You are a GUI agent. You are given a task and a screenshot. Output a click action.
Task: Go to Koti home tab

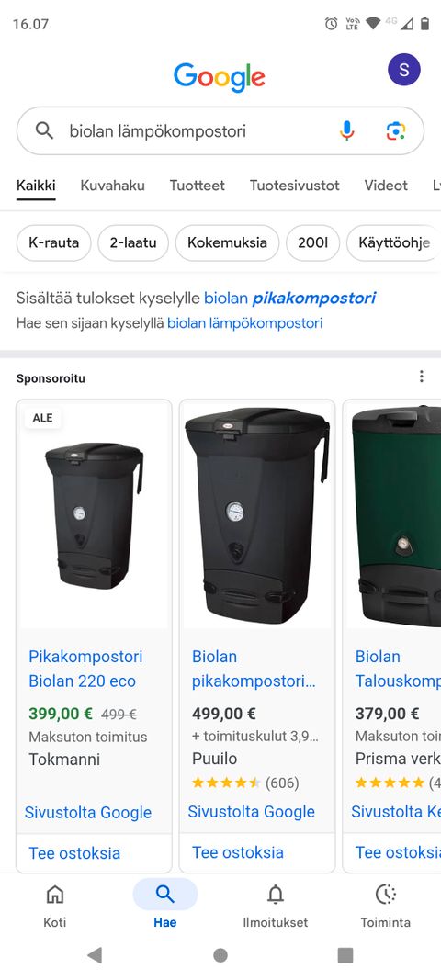click(x=54, y=905)
